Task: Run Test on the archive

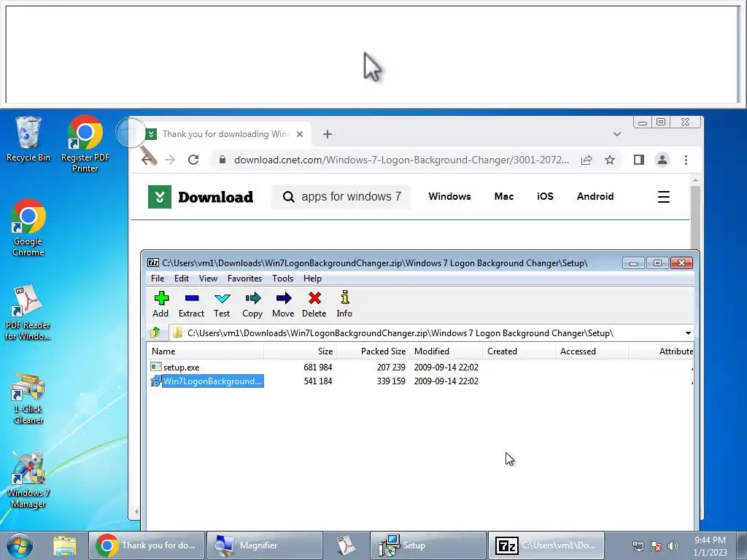Action: tap(222, 304)
